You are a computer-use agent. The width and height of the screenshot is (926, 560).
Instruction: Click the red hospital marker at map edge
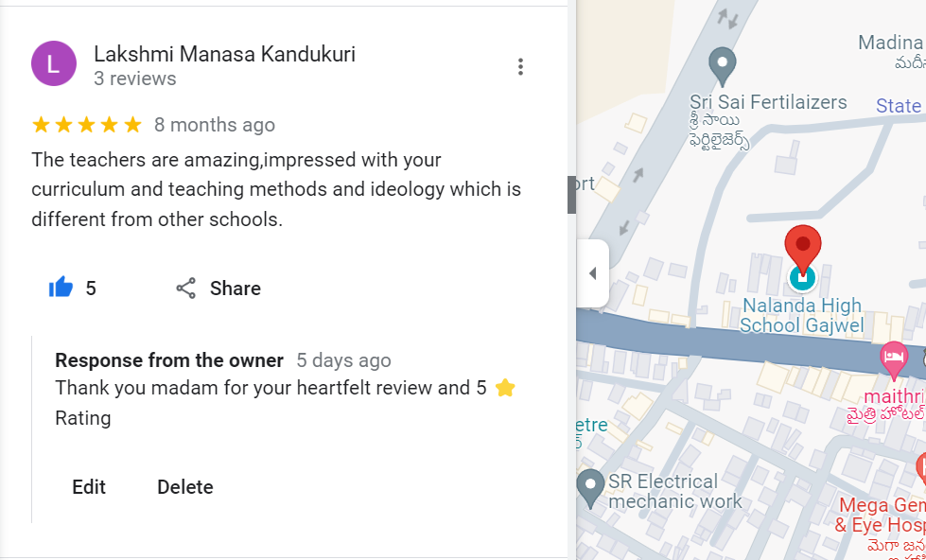pos(921,467)
